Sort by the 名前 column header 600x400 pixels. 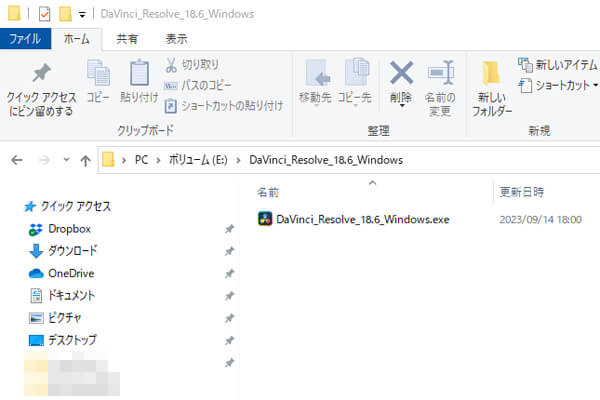click(x=268, y=192)
